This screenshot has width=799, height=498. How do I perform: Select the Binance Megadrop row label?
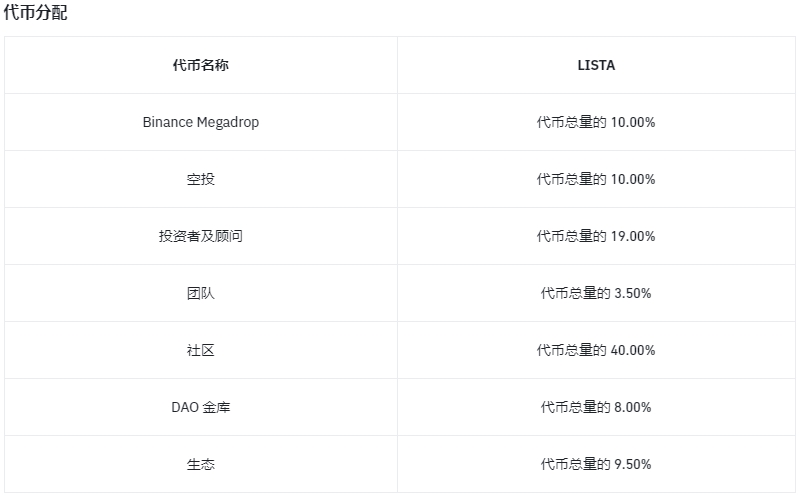(200, 122)
